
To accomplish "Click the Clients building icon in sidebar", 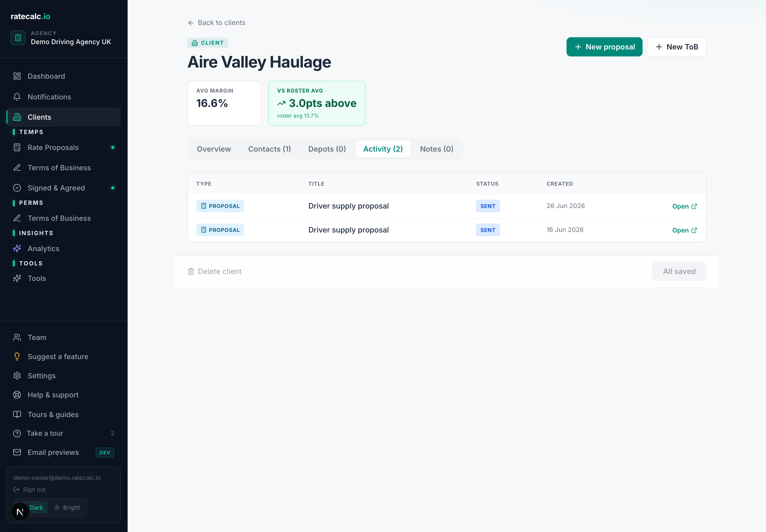I will pyautogui.click(x=17, y=117).
